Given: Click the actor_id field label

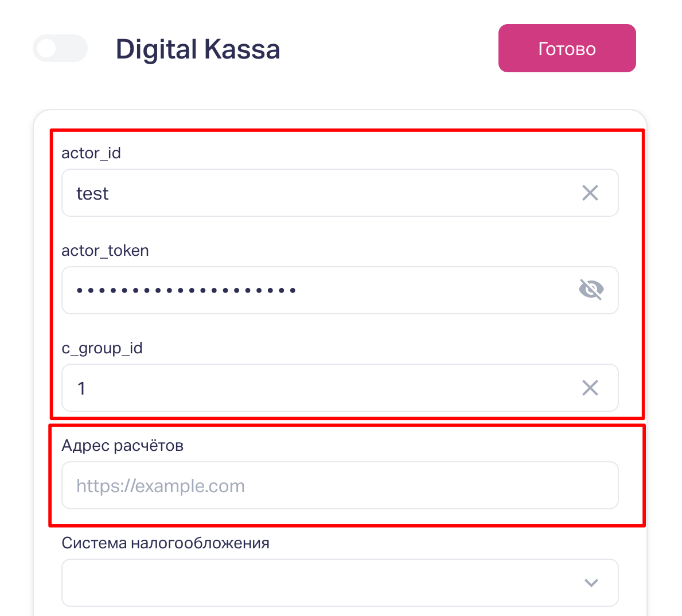Looking at the screenshot, I should pyautogui.click(x=91, y=153).
